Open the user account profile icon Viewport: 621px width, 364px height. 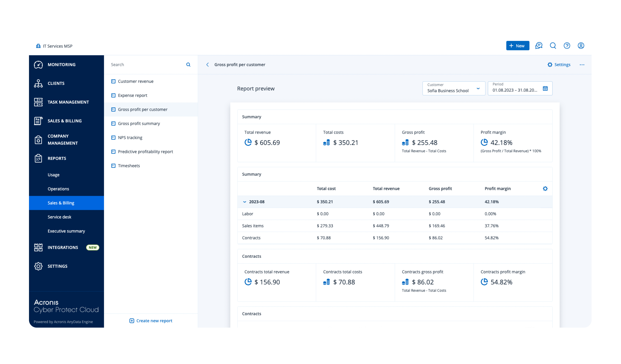point(581,46)
